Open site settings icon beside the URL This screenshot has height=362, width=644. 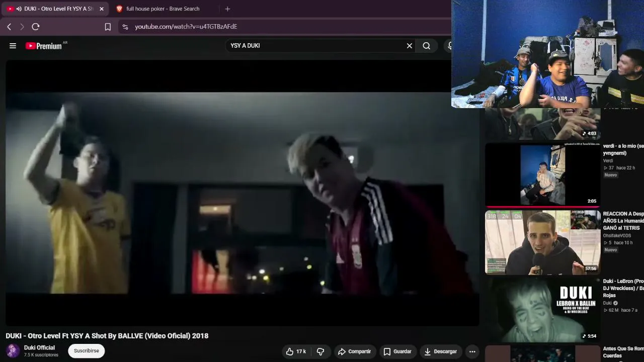125,27
